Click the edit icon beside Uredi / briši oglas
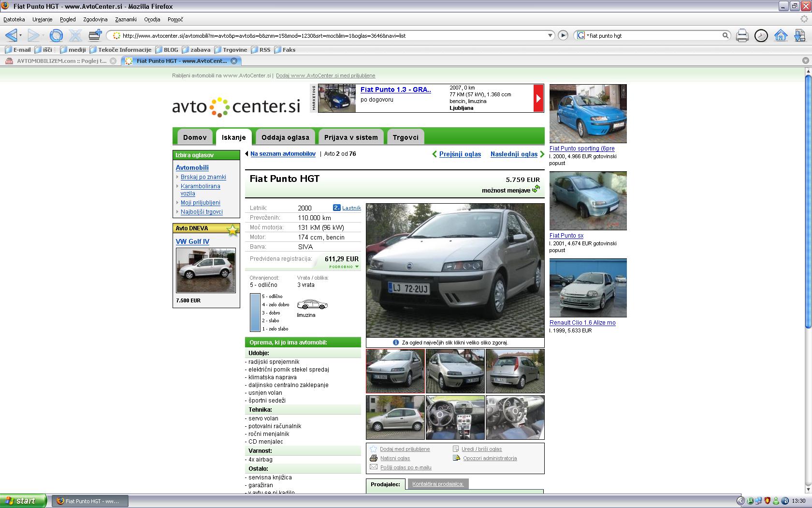Viewport: 812px width, 508px height. [x=456, y=449]
